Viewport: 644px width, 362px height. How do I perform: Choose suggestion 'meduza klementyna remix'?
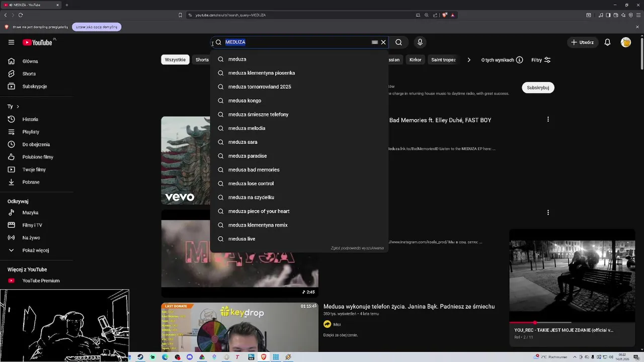(299, 225)
